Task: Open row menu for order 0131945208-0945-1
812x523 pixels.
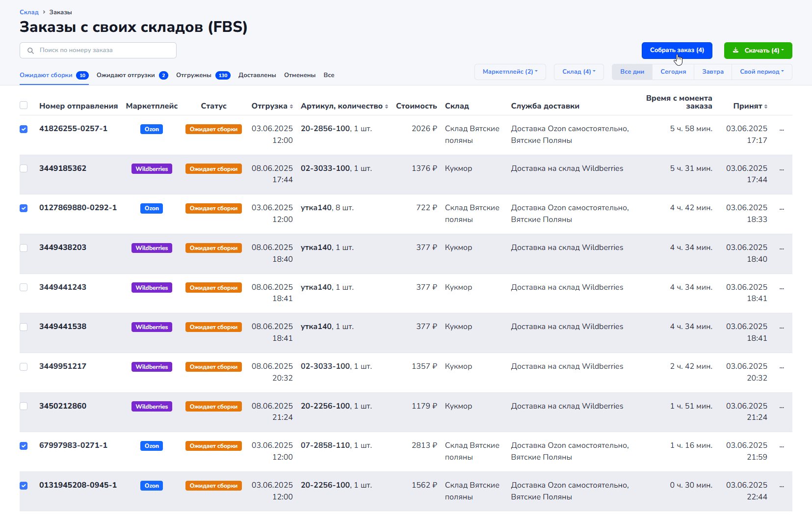Action: (x=782, y=486)
